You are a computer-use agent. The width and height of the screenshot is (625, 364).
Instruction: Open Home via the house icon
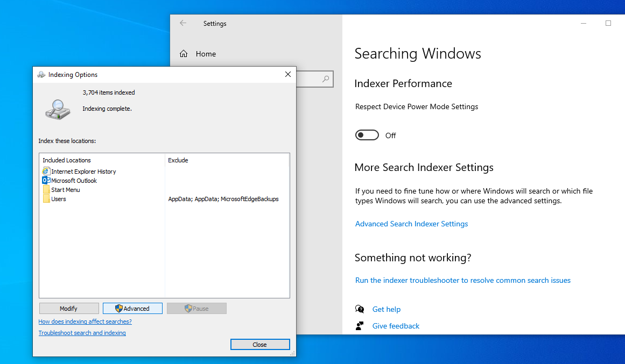(x=184, y=54)
